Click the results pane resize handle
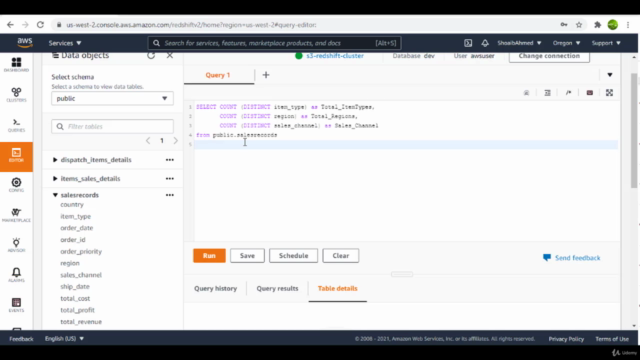The height and width of the screenshot is (360, 640). tap(402, 274)
